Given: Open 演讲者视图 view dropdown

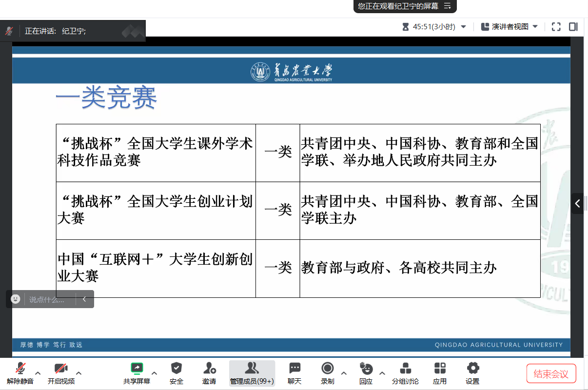Looking at the screenshot, I should coord(510,27).
